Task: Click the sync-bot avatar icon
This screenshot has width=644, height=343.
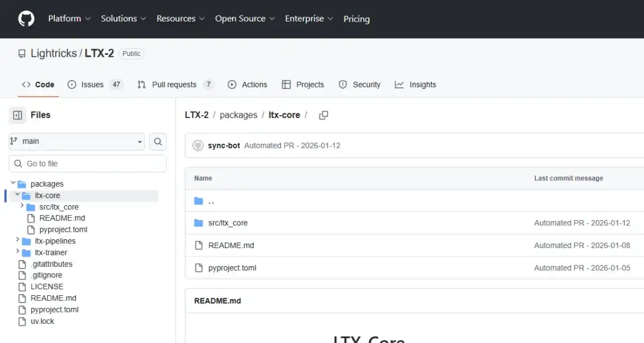Action: pos(198,146)
